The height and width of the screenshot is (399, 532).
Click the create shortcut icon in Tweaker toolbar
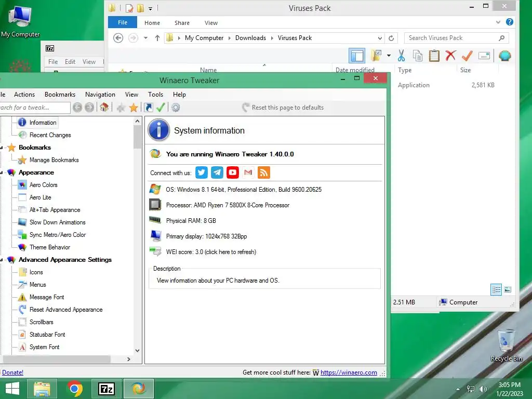click(148, 108)
